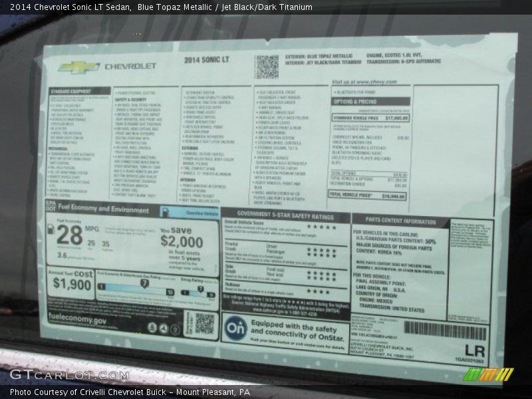This screenshot has width=532, height=399.
Task: Click the 'Transmission: United States' line
Action: (392, 308)
